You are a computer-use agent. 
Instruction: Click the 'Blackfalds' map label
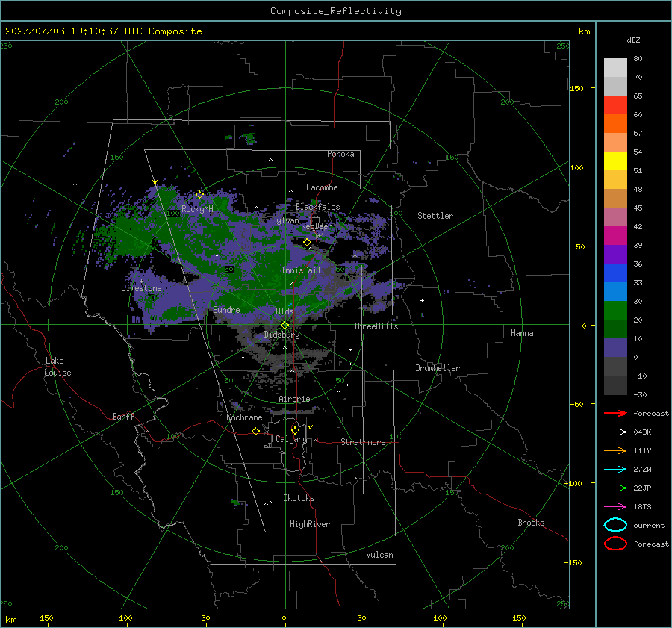tap(317, 207)
